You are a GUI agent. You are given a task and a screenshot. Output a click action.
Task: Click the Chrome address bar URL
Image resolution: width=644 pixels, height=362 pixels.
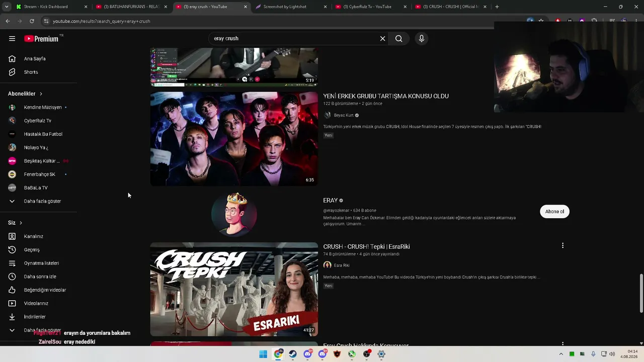click(x=102, y=21)
